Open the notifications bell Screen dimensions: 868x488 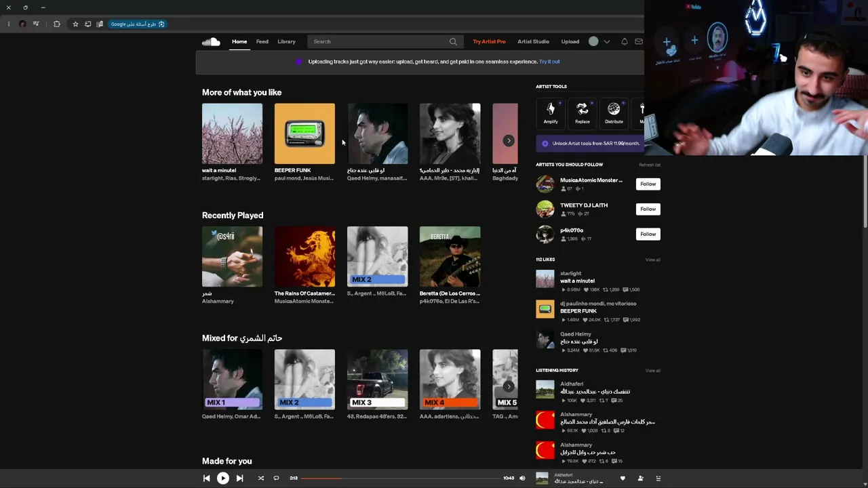(625, 42)
